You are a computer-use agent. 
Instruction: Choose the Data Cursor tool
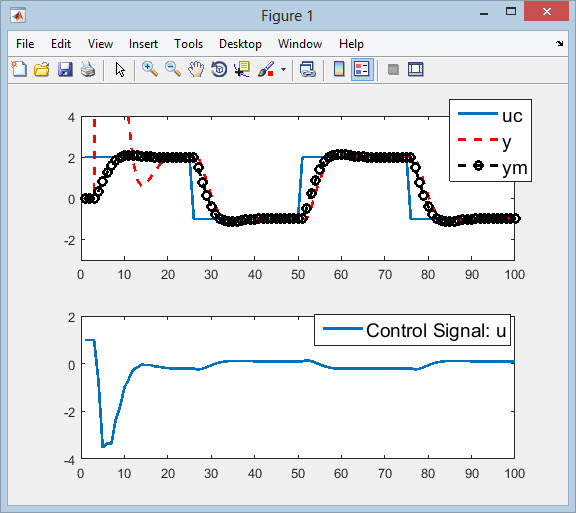tap(242, 69)
